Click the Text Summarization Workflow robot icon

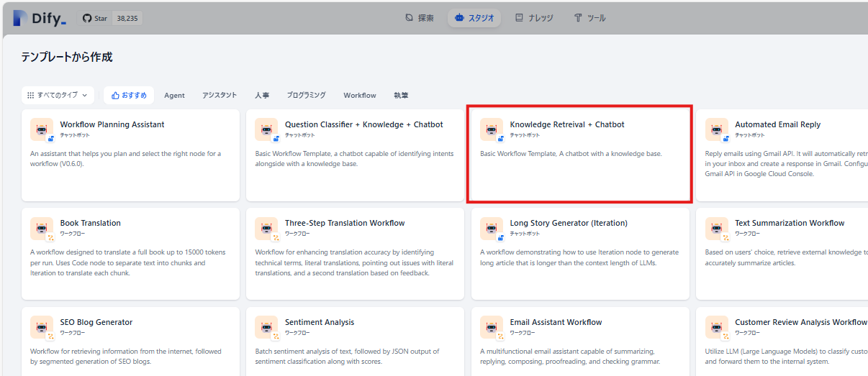click(717, 228)
